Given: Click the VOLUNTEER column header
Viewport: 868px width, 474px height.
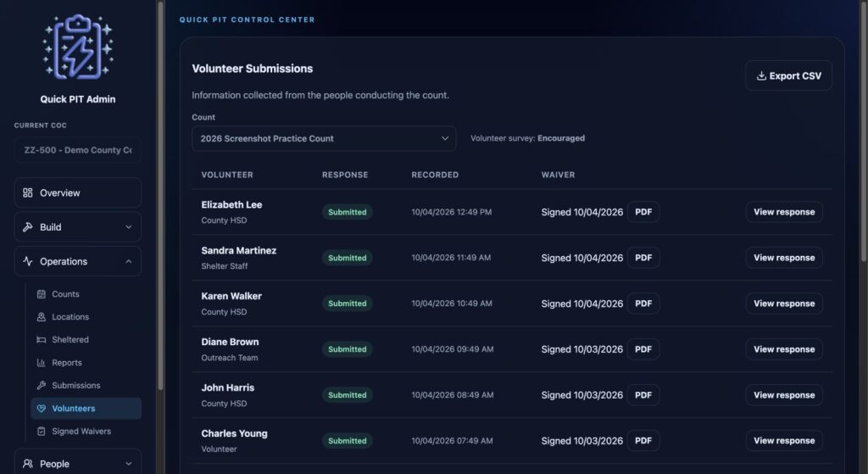Looking at the screenshot, I should [x=227, y=175].
